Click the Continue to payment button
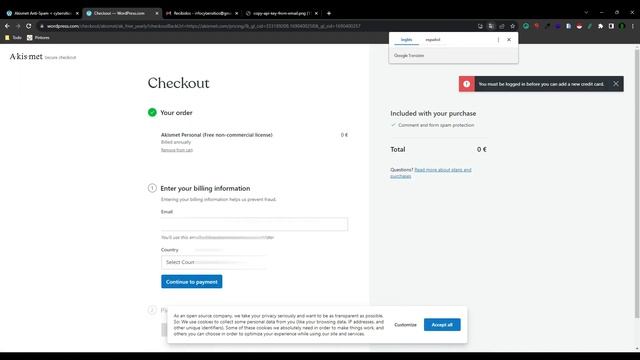 [x=191, y=282]
